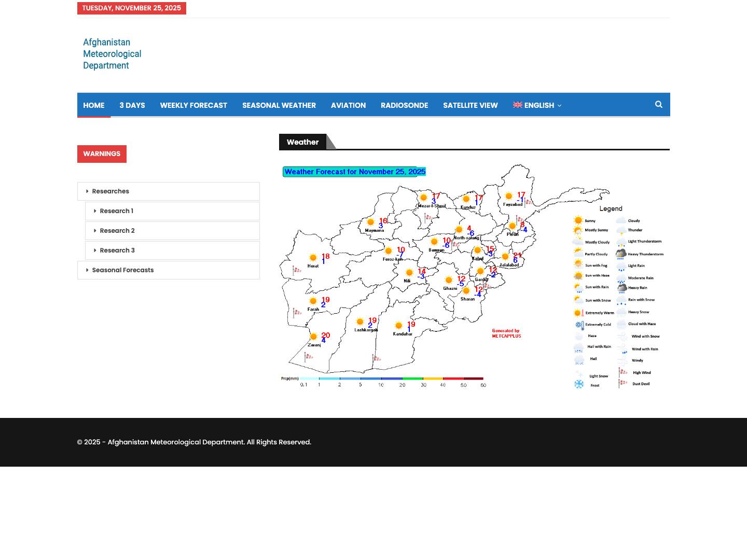Switch to the SATELLITE VIEW menu item
Image resolution: width=747 pixels, height=560 pixels.
[470, 105]
